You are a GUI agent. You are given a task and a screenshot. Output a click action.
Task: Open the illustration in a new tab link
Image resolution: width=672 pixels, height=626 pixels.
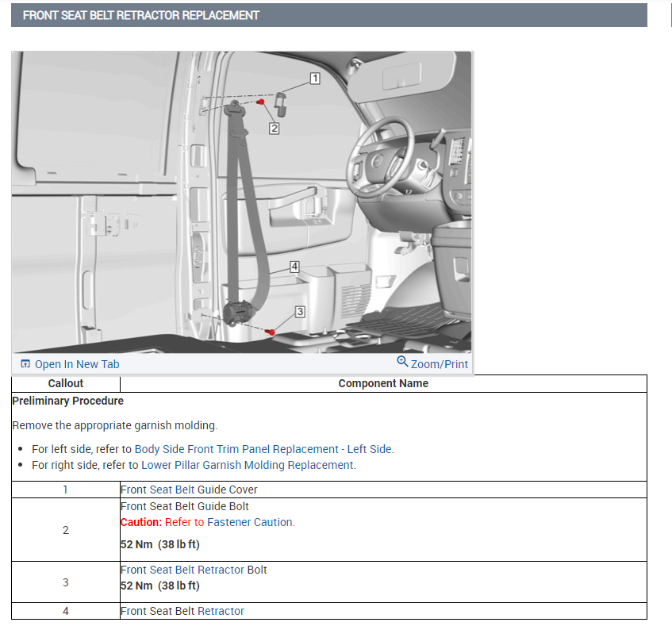point(77,364)
